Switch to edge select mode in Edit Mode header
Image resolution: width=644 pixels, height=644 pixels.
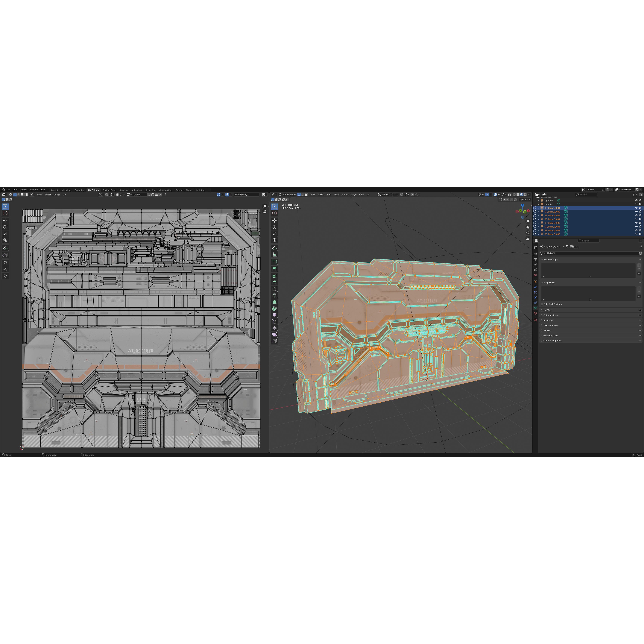pyautogui.click(x=303, y=195)
